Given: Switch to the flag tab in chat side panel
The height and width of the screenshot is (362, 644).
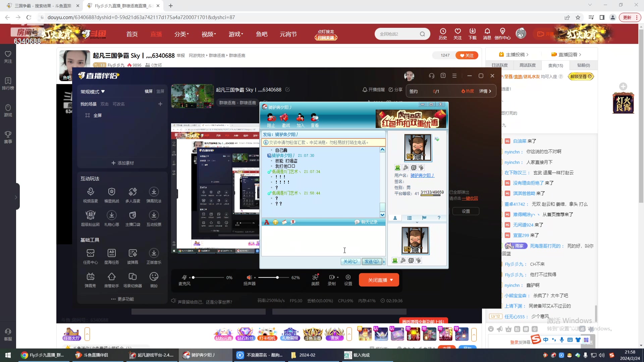Looking at the screenshot, I should coord(424,218).
